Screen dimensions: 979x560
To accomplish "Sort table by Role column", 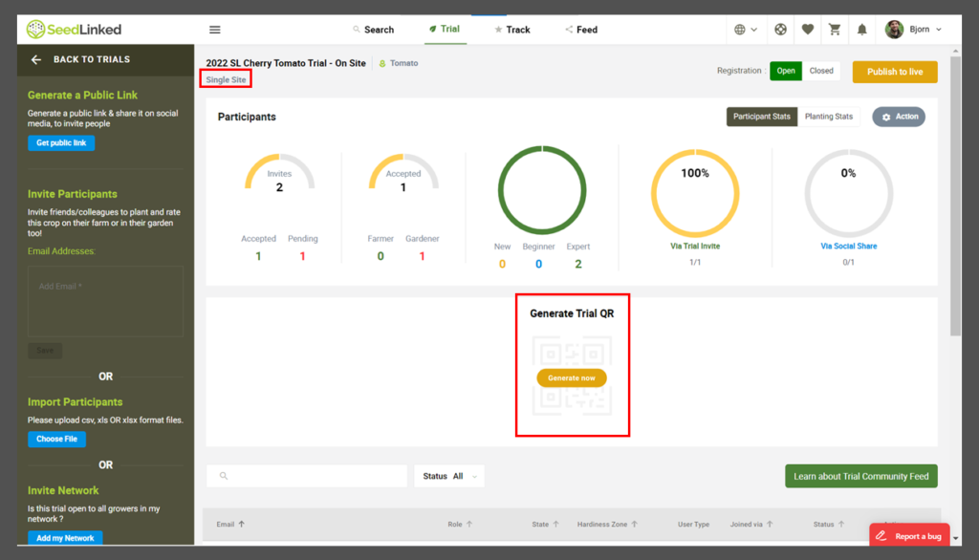I will pos(460,525).
